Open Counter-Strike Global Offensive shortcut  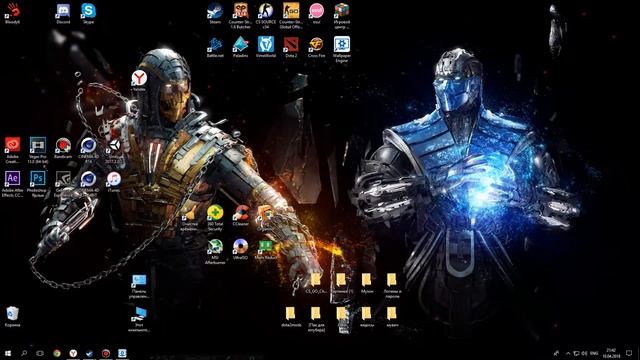291,16
